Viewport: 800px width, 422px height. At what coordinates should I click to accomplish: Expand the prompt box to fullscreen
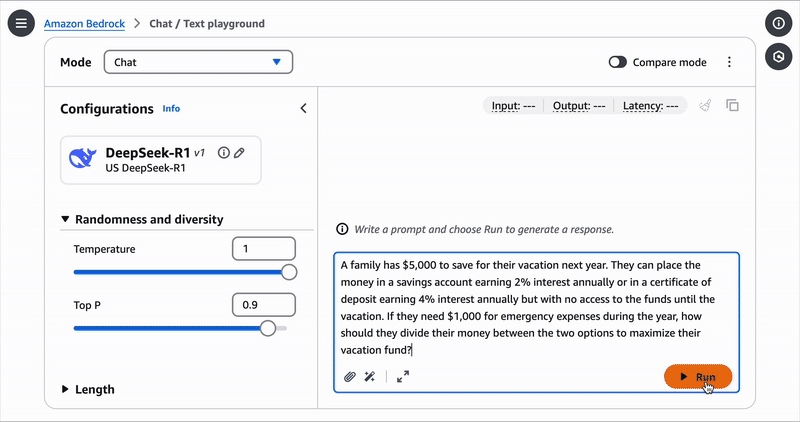[403, 377]
